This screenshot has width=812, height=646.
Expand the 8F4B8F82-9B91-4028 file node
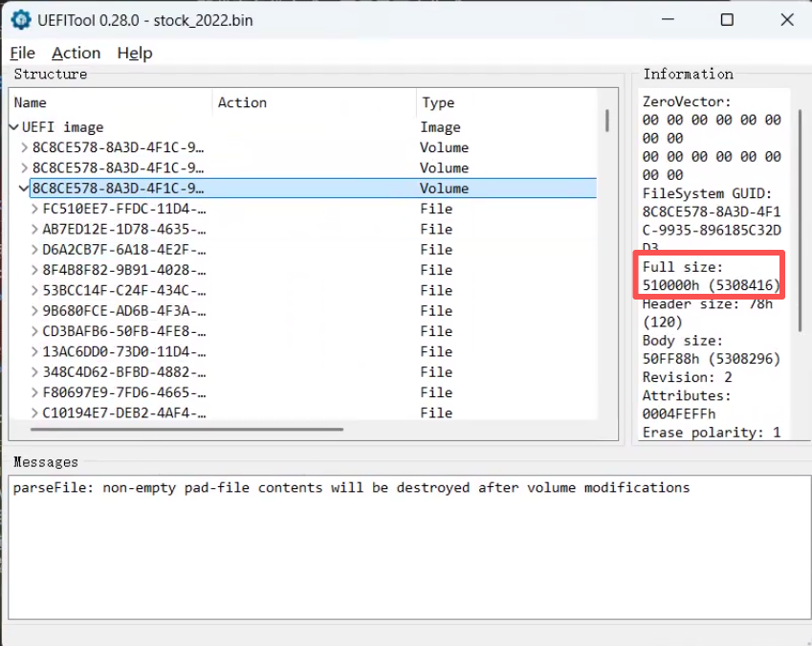(x=34, y=270)
